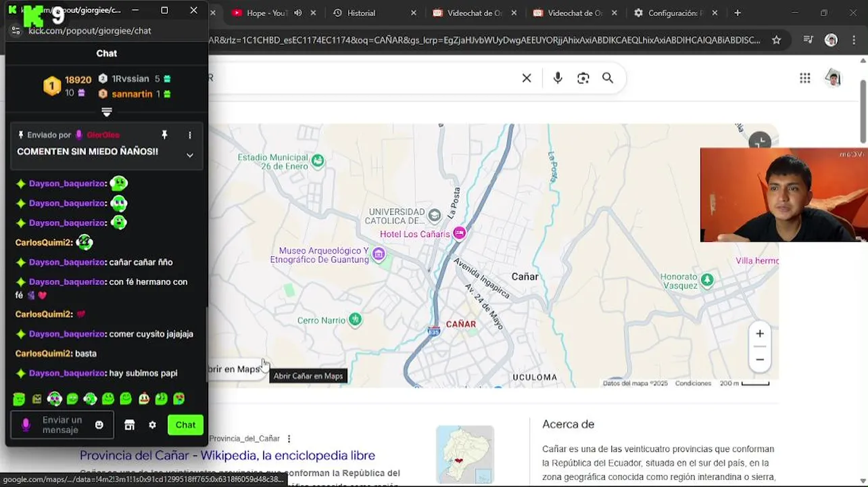The height and width of the screenshot is (487, 868).
Task: Open the Google apps grid
Action: pyautogui.click(x=805, y=78)
